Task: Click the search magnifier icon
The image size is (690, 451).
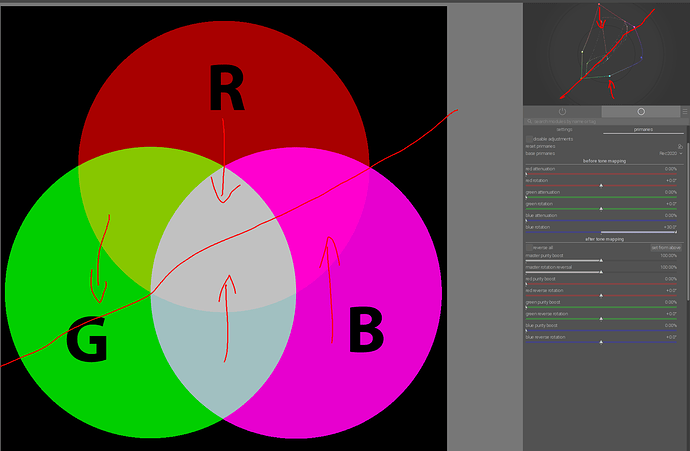Action: point(529,121)
